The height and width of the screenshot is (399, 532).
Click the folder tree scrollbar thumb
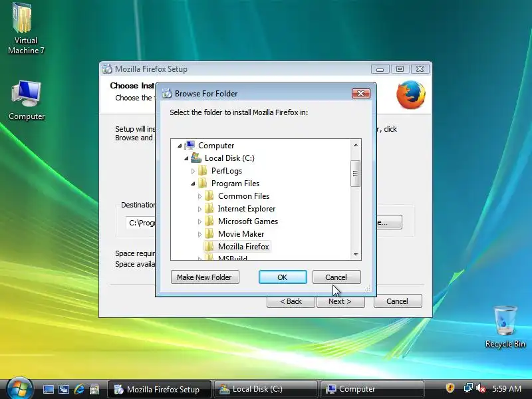click(x=355, y=174)
